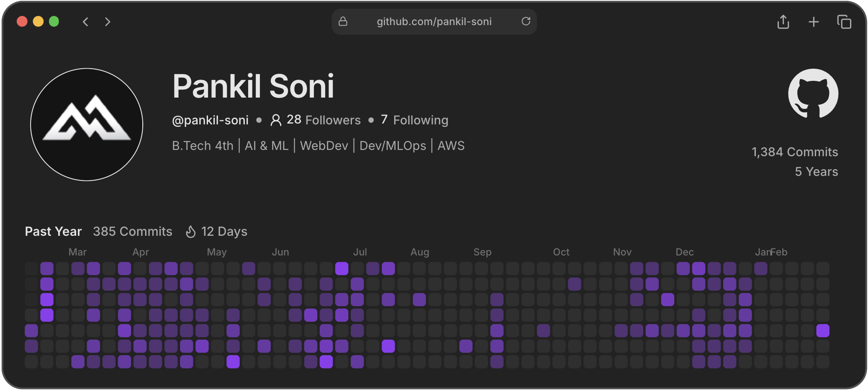Open the 28 Followers link
This screenshot has height=392, width=868.
click(323, 120)
